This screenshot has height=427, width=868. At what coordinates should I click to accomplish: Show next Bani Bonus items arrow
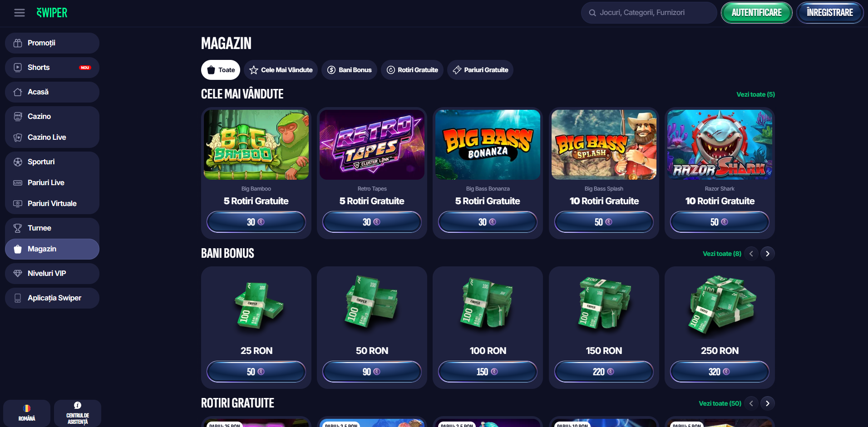click(x=768, y=254)
